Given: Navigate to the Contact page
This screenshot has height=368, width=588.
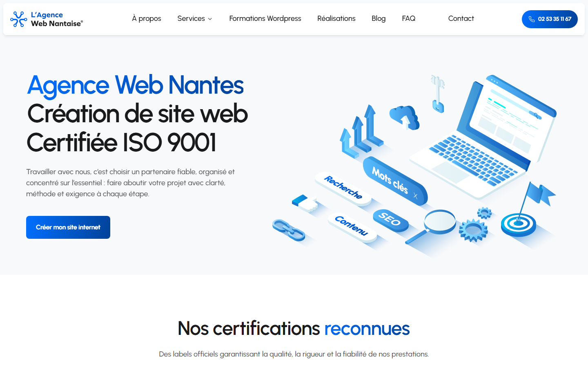Looking at the screenshot, I should pos(461,18).
